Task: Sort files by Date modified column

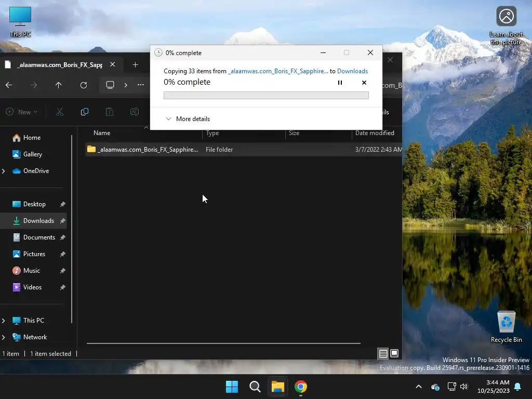Action: [x=375, y=133]
